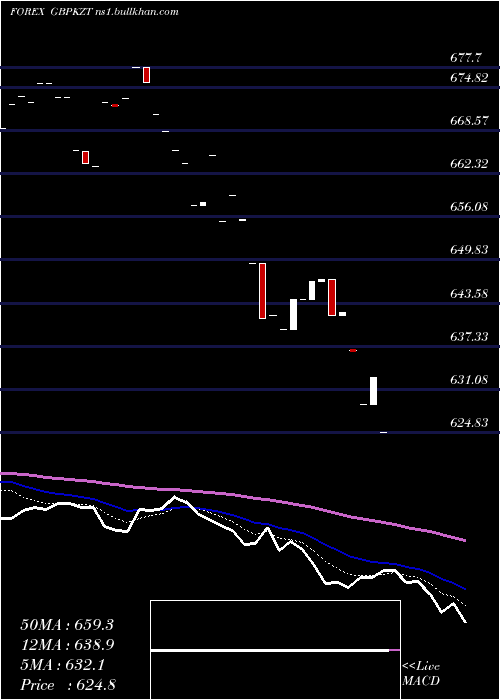The image size is (500, 700).
Task: Click the ns1.bullkhan.com watermark text
Action: 137,12
